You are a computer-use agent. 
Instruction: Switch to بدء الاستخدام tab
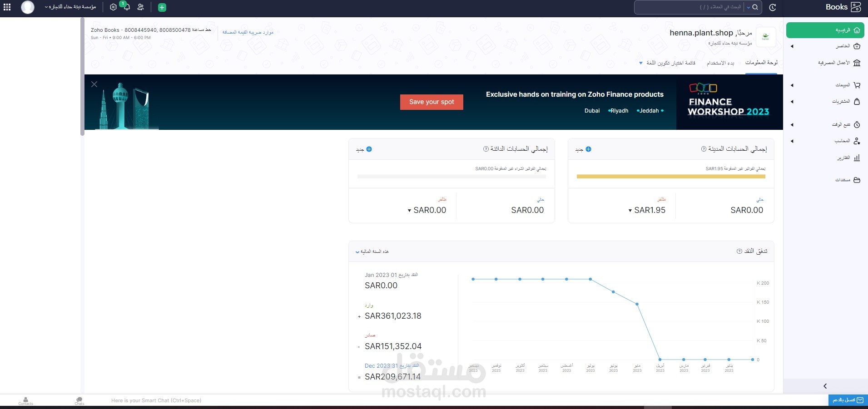720,63
